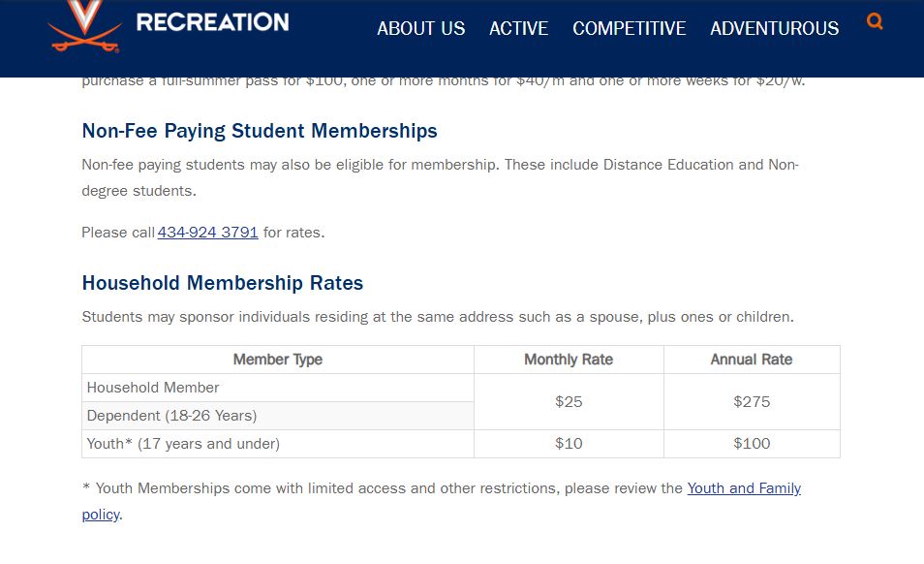Click the Annual Rate column header
Viewport: 924px width, 564px height.
pos(752,360)
